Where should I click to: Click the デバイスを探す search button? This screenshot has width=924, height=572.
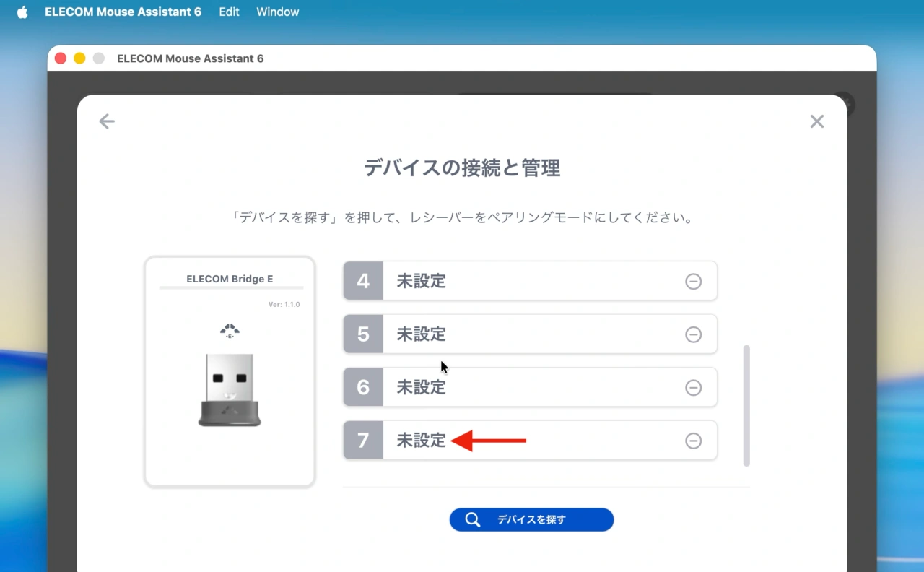pos(531,519)
